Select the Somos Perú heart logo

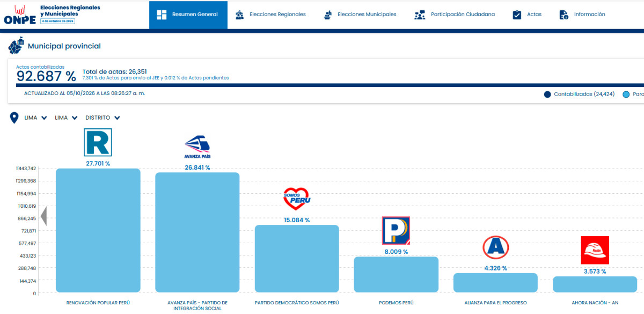pyautogui.click(x=297, y=199)
